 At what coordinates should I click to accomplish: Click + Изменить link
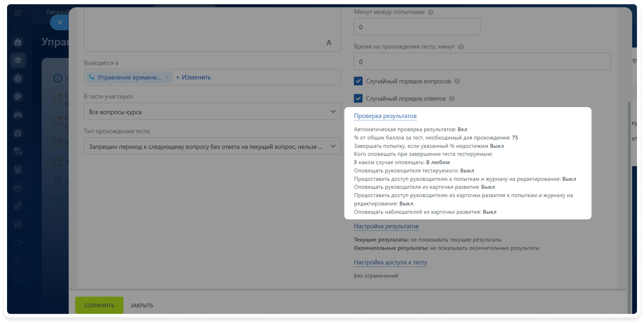193,77
